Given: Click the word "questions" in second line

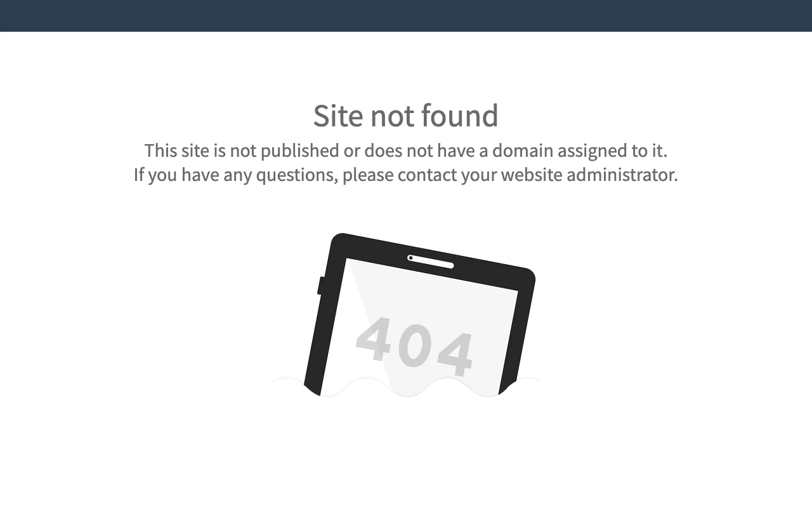Looking at the screenshot, I should 297,175.
